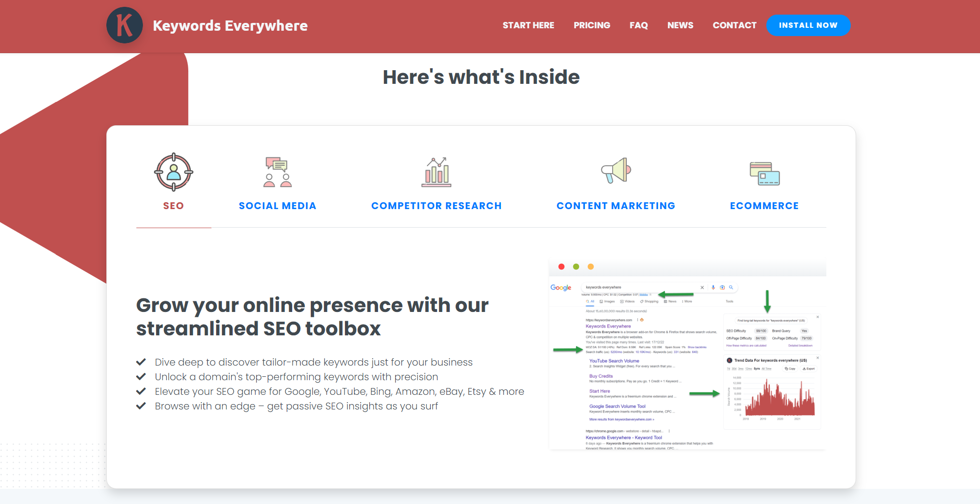Viewport: 980px width, 504px height.
Task: Select the Content Marketing megaphone icon
Action: pos(616,171)
